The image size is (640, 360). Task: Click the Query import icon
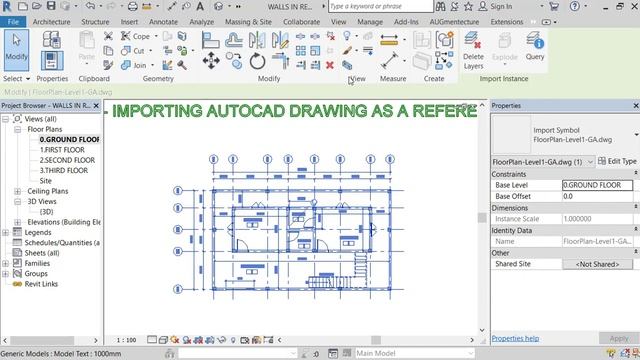535,46
